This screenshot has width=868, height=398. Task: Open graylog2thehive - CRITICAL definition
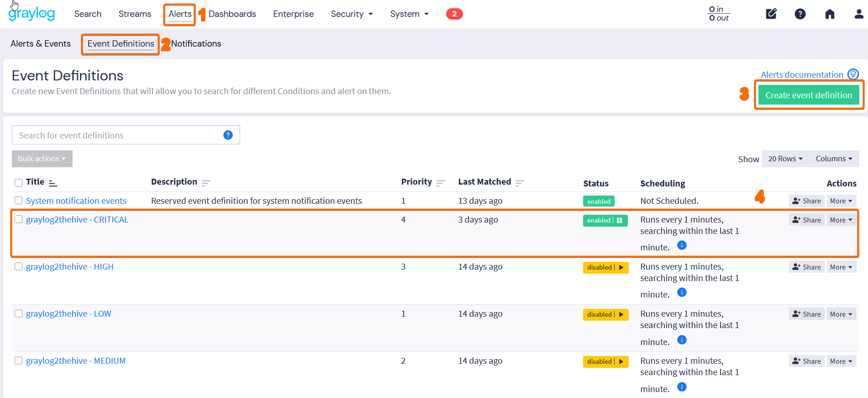pos(77,219)
